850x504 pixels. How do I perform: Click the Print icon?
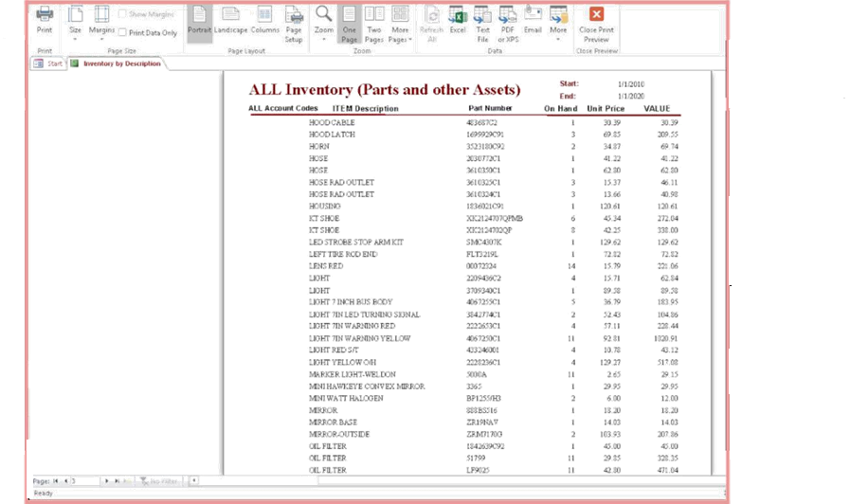45,20
